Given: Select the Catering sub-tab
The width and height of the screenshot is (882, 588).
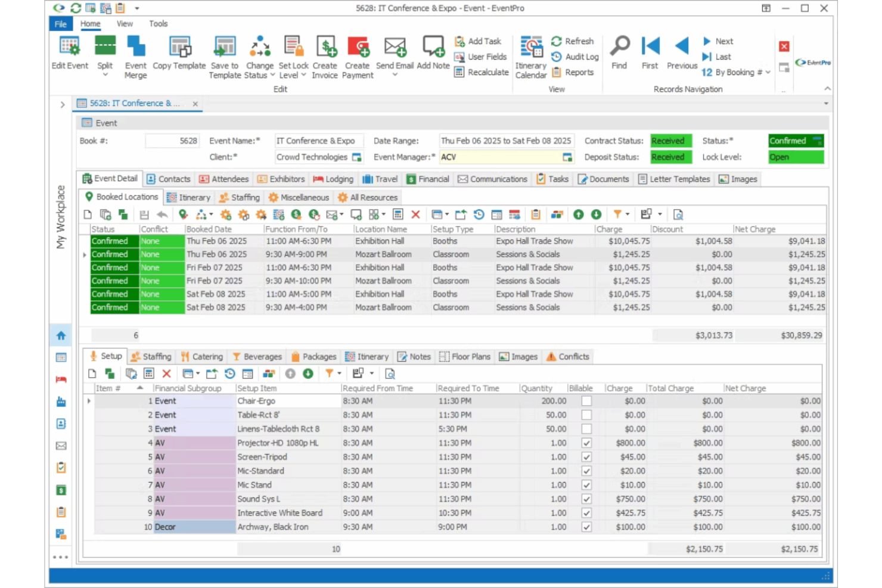Looking at the screenshot, I should (x=201, y=356).
